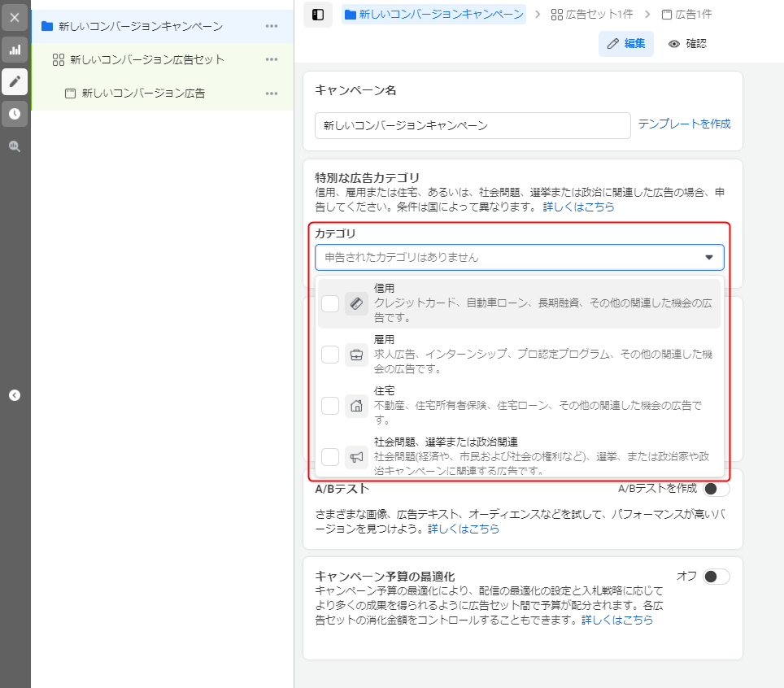The height and width of the screenshot is (688, 784).
Task: Check the 雇用 category checkbox
Action: (x=330, y=355)
